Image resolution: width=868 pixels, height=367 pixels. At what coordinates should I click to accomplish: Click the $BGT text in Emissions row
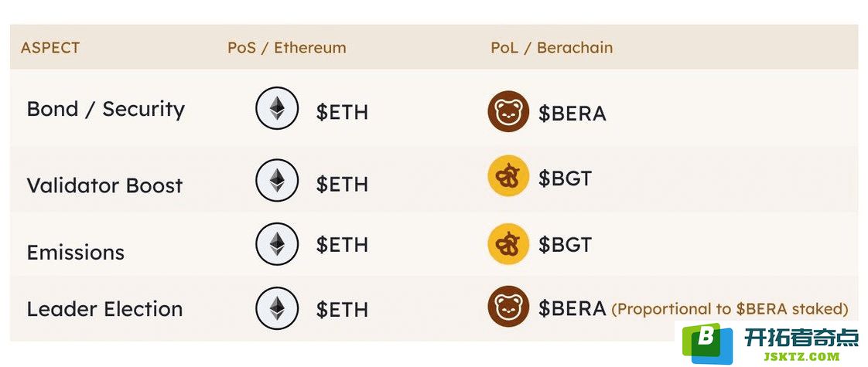click(565, 244)
